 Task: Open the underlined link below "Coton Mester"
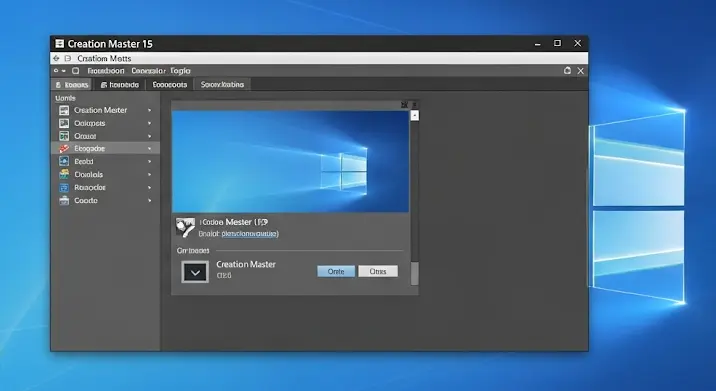pos(250,233)
